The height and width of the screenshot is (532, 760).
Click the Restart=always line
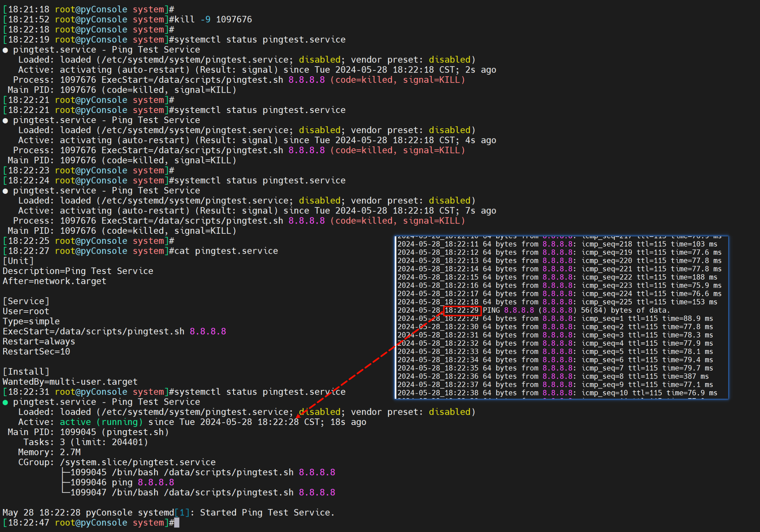[x=39, y=342]
